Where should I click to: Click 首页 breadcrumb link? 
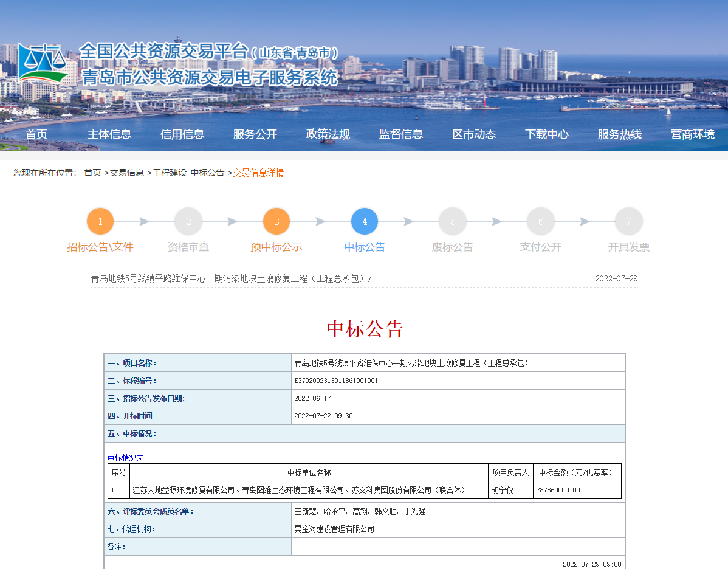point(92,173)
